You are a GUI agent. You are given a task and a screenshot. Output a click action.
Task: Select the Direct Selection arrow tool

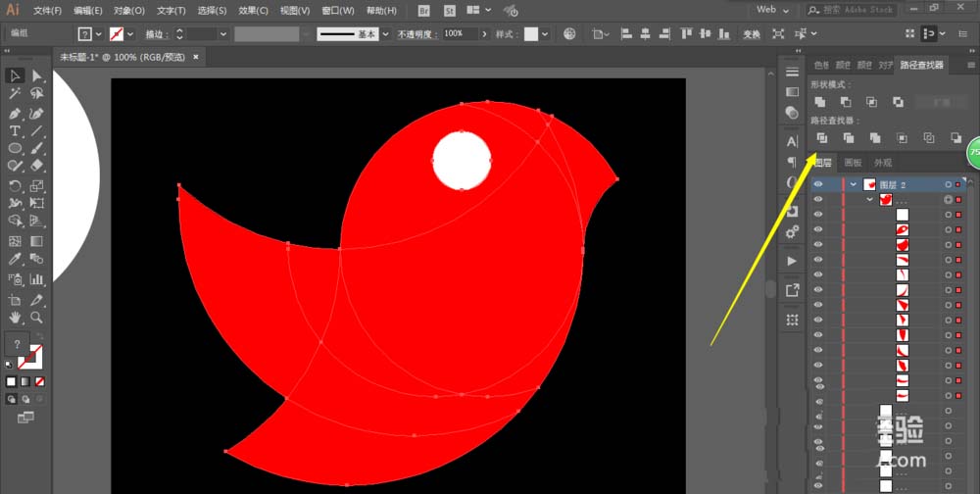(x=37, y=75)
